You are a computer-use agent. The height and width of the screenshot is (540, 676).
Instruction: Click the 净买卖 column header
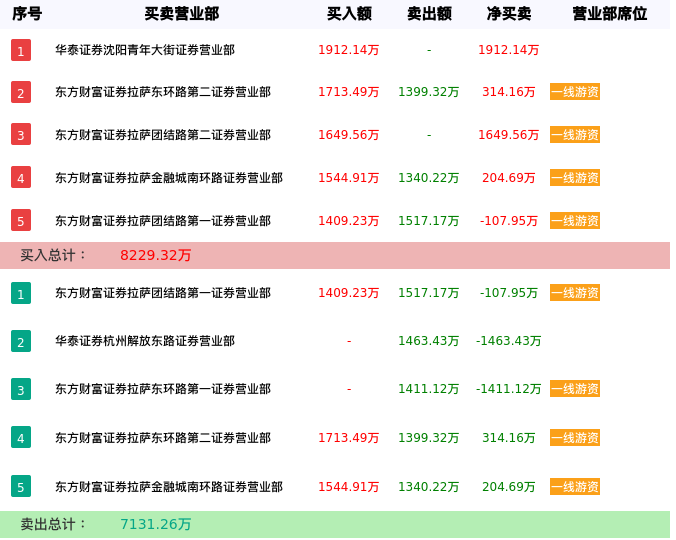click(x=509, y=14)
